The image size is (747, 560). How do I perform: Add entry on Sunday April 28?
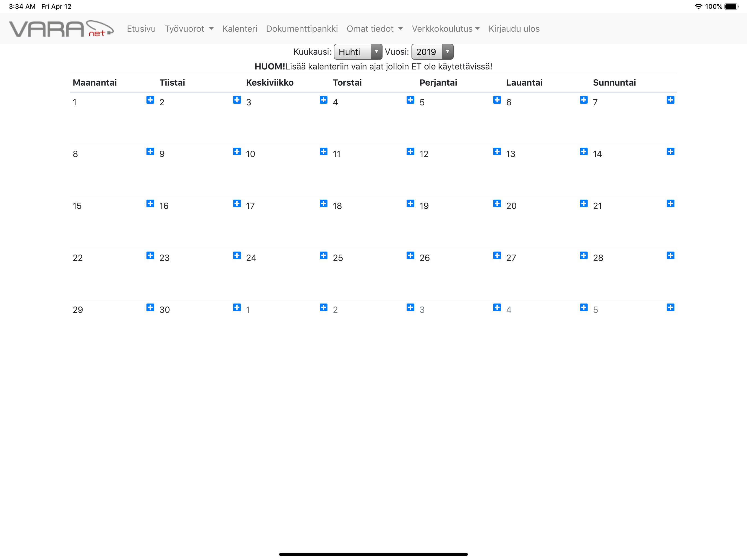tap(670, 255)
